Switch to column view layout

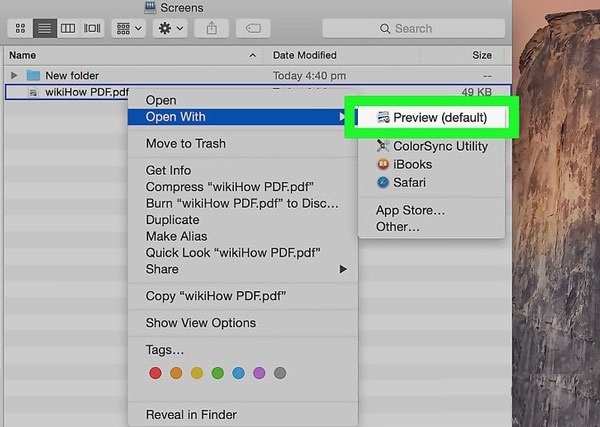click(x=68, y=29)
